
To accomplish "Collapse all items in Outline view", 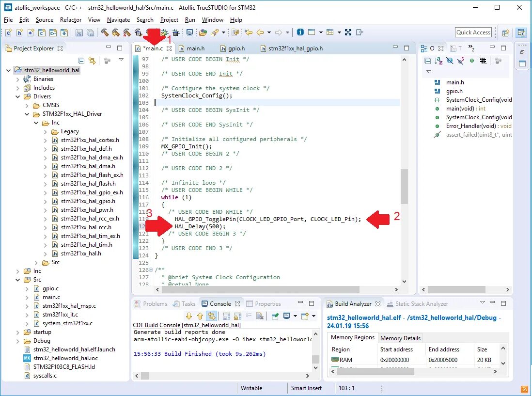I will coord(428,61).
